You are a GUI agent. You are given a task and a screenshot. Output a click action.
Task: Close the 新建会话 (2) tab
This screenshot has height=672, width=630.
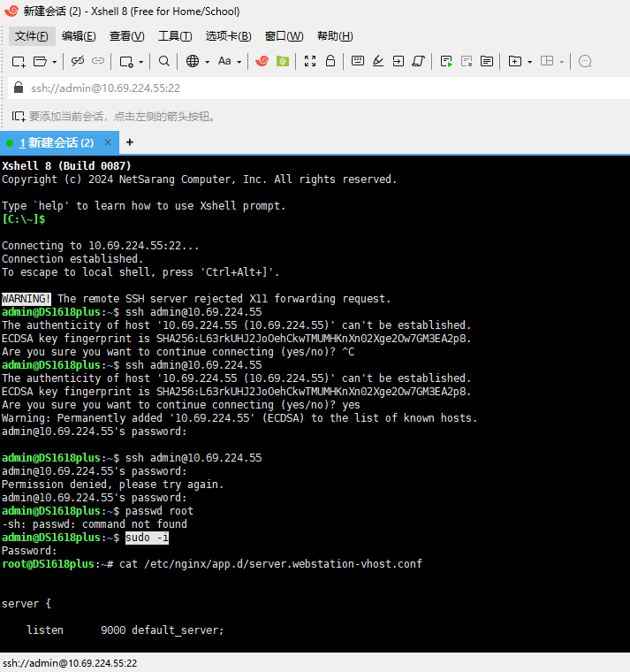pyautogui.click(x=108, y=142)
